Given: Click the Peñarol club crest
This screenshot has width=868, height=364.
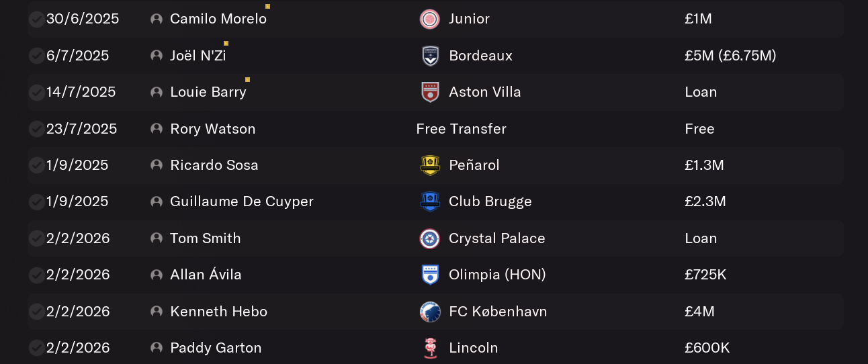Looking at the screenshot, I should pyautogui.click(x=430, y=165).
